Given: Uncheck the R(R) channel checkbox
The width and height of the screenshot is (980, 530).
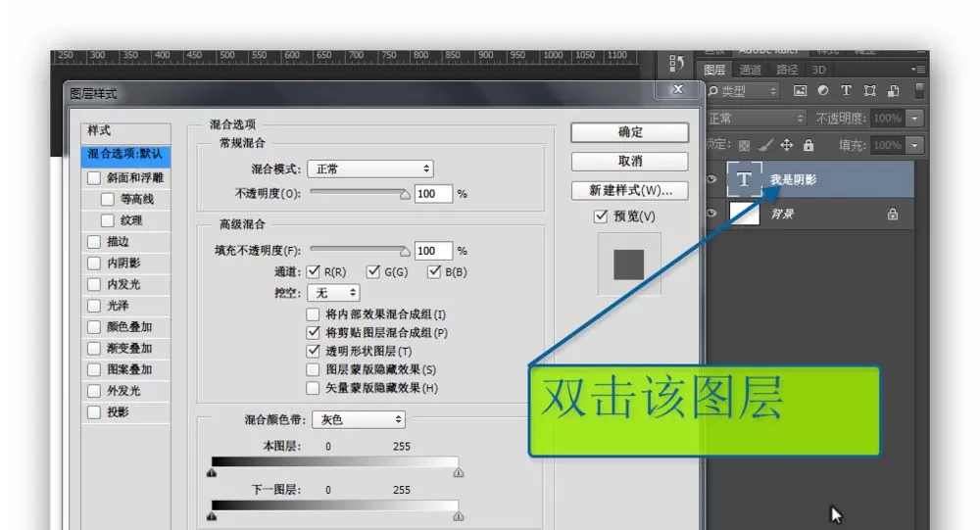Looking at the screenshot, I should (x=314, y=272).
